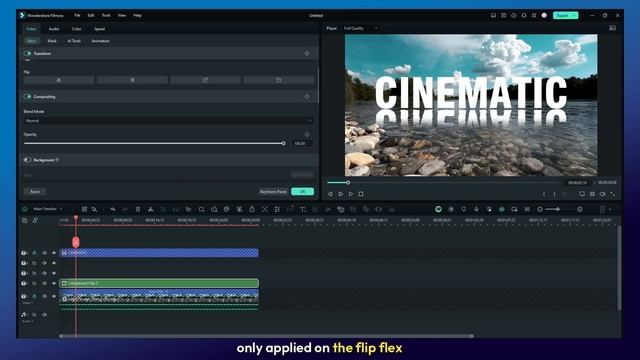
Task: Add keyframe for Compositing section
Action: [307, 97]
